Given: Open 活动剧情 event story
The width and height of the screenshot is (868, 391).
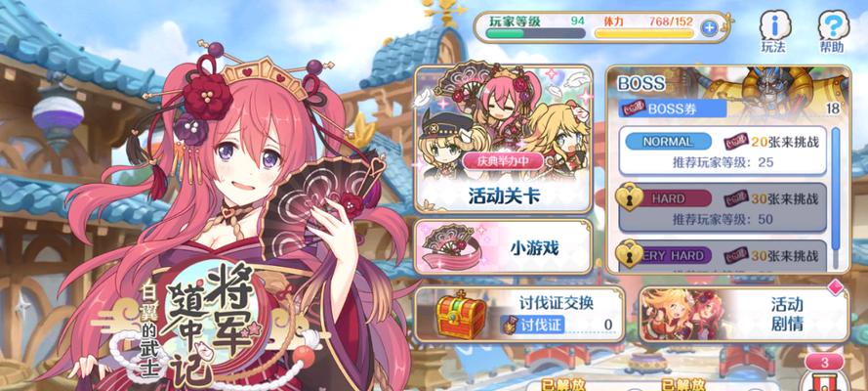Looking at the screenshot, I should 744,314.
